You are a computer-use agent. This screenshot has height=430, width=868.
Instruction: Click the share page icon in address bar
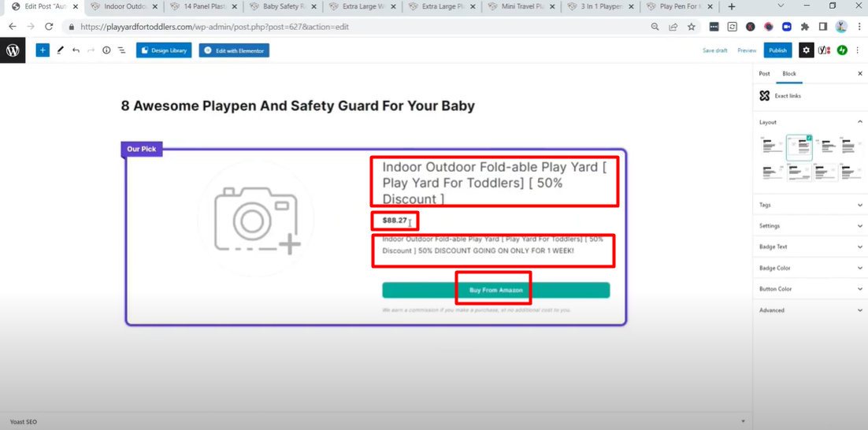[673, 27]
